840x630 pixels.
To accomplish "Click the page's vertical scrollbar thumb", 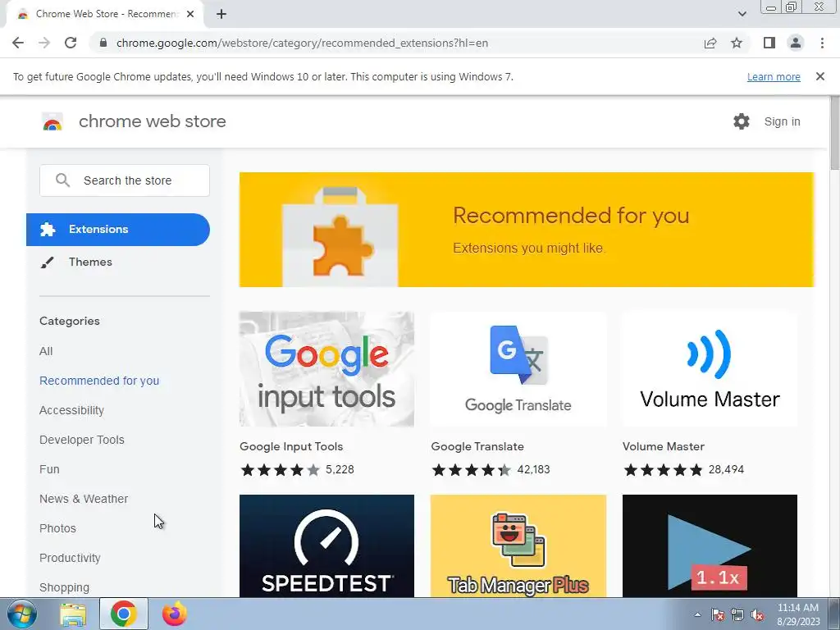I will point(834,133).
